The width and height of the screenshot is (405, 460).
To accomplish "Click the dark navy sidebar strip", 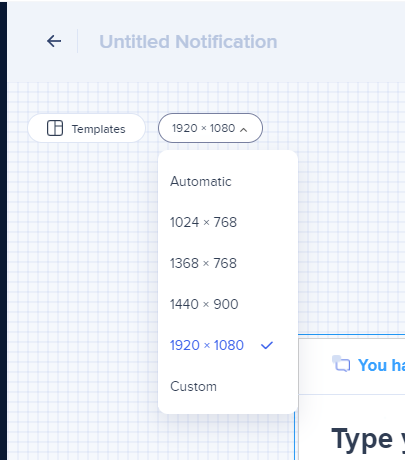I will tap(3, 230).
